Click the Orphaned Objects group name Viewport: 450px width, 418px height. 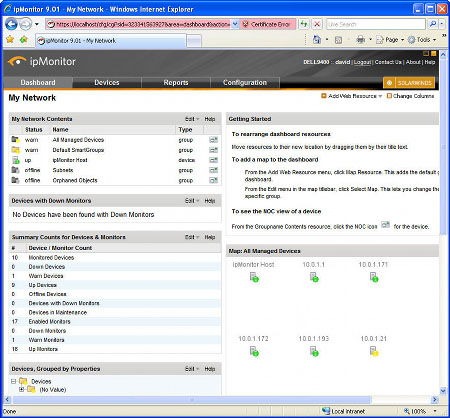(x=75, y=180)
